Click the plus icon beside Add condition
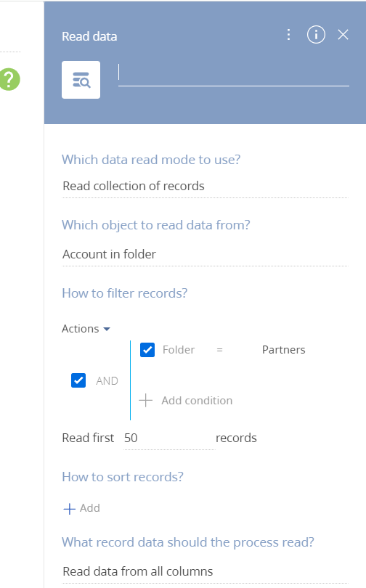 145,401
